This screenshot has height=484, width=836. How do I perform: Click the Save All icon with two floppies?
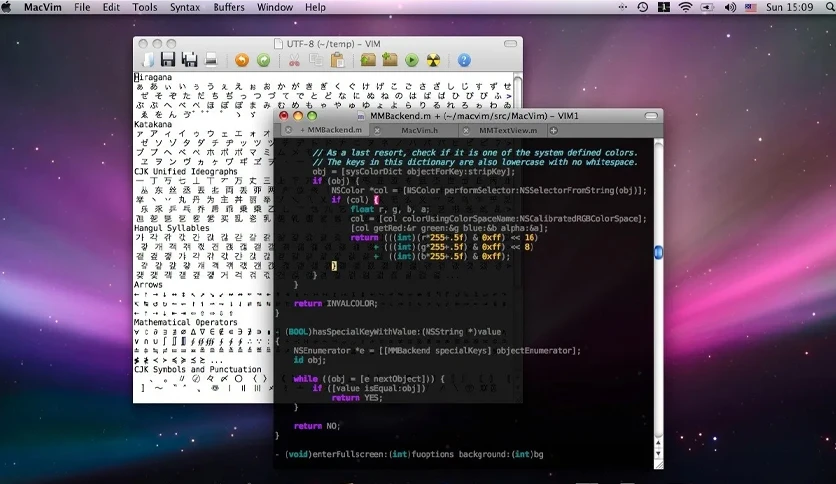(x=189, y=60)
